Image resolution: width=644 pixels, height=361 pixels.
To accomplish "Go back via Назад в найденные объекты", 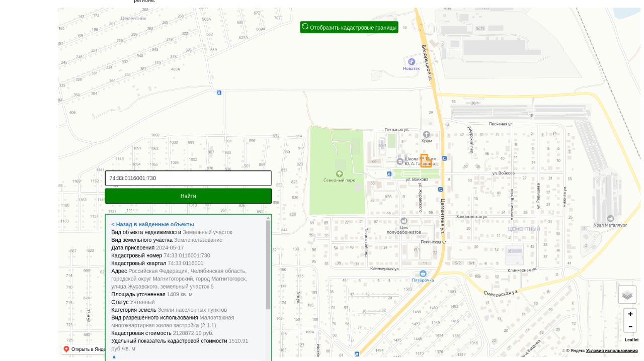I will [152, 224].
